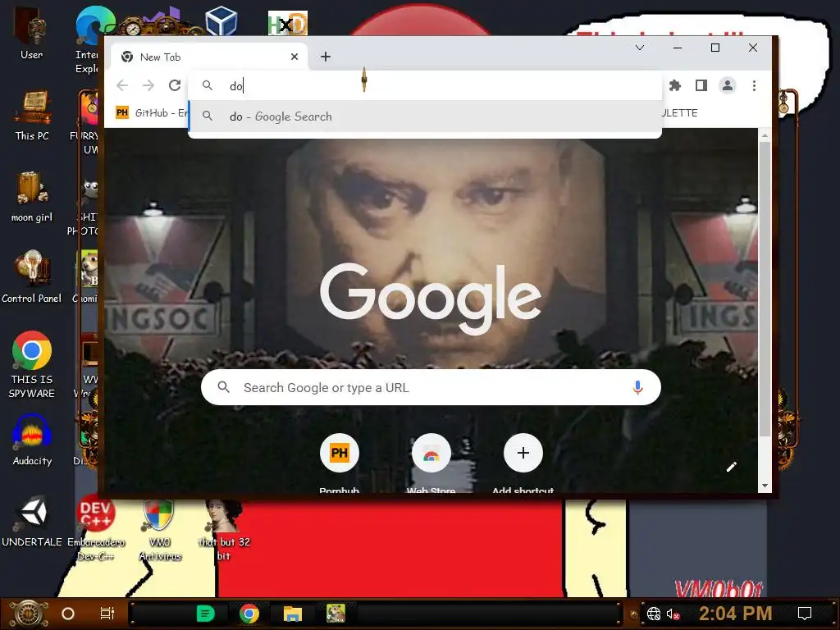This screenshot has height=630, width=840.
Task: Open the 2:04 PM clock
Action: click(x=736, y=614)
